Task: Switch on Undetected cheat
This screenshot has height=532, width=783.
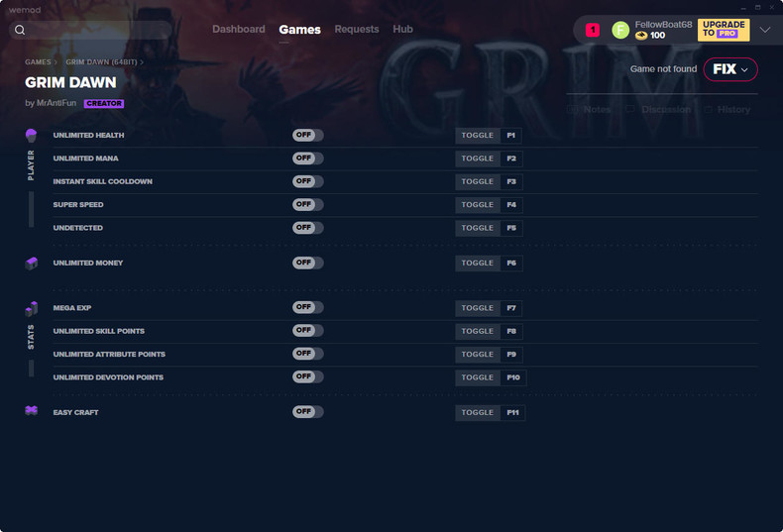Action: click(308, 228)
